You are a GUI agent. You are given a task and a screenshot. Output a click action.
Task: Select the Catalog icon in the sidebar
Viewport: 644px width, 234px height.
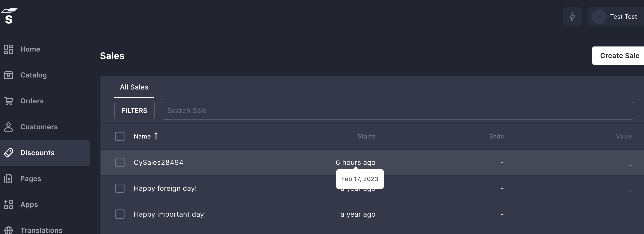click(9, 75)
